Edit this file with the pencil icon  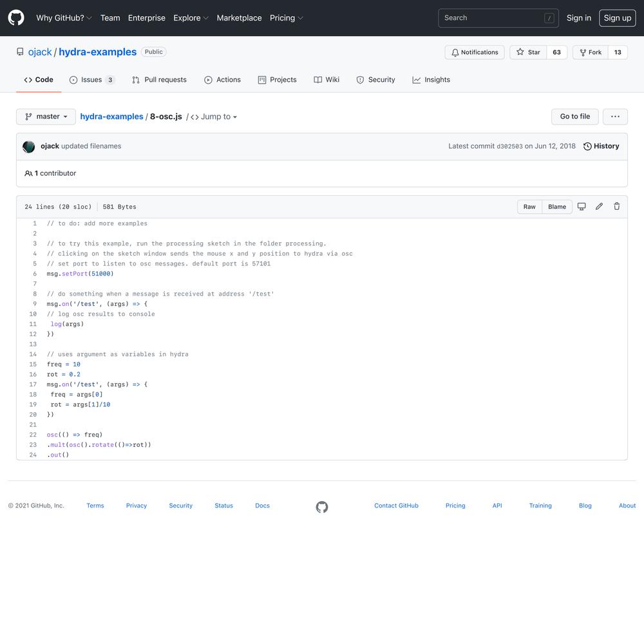point(599,207)
